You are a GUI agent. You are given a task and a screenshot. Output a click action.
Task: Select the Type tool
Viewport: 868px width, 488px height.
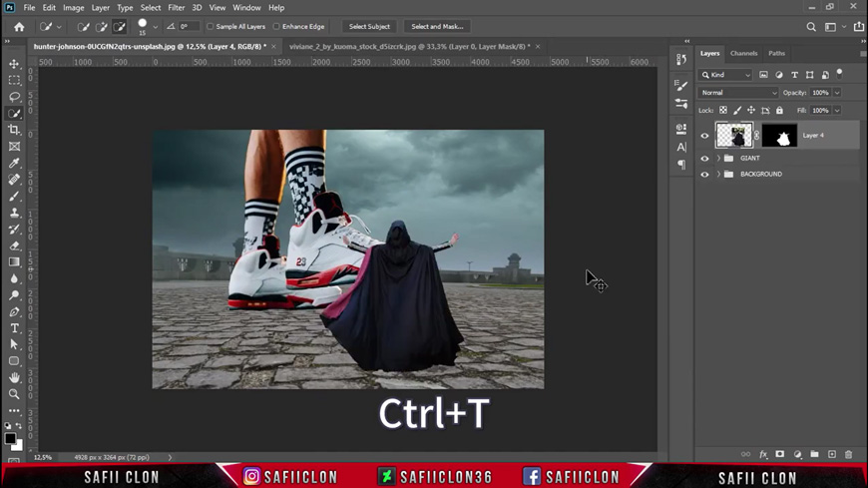[x=14, y=328]
